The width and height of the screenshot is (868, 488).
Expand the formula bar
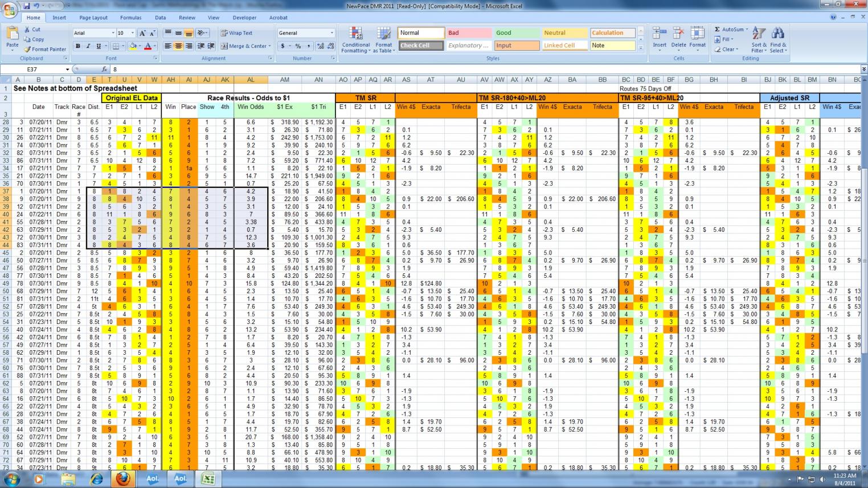click(x=863, y=69)
